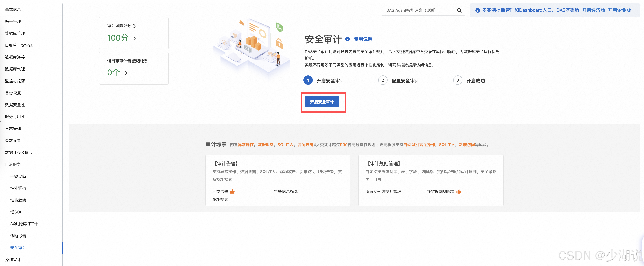Click the step 2 circle 配置安全审计
The height and width of the screenshot is (266, 644).
(x=383, y=80)
